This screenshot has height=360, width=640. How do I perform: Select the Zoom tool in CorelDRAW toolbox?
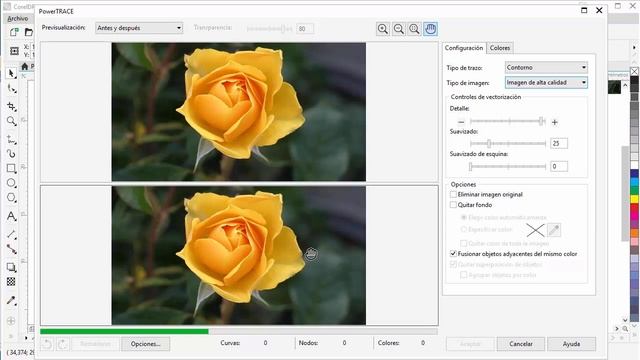(11, 121)
